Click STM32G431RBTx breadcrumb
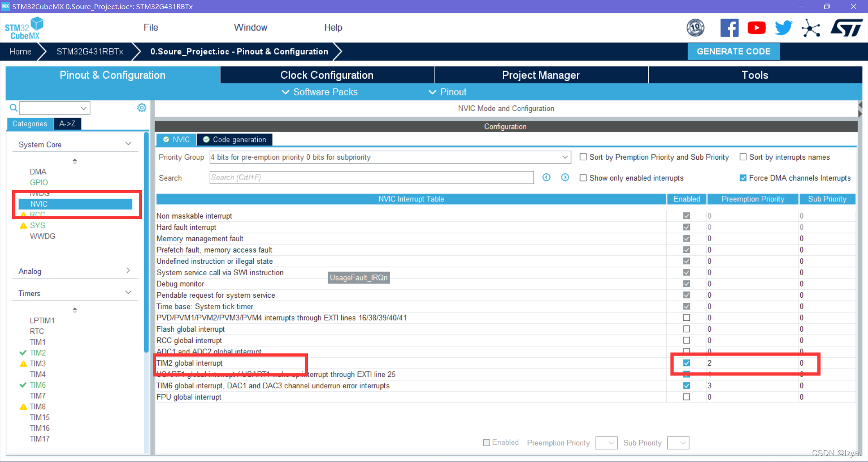 (90, 52)
